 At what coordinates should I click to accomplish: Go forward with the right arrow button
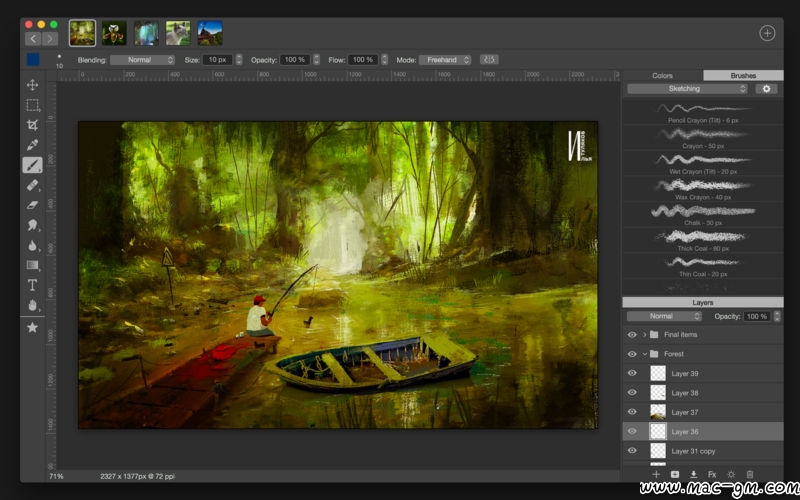click(49, 39)
